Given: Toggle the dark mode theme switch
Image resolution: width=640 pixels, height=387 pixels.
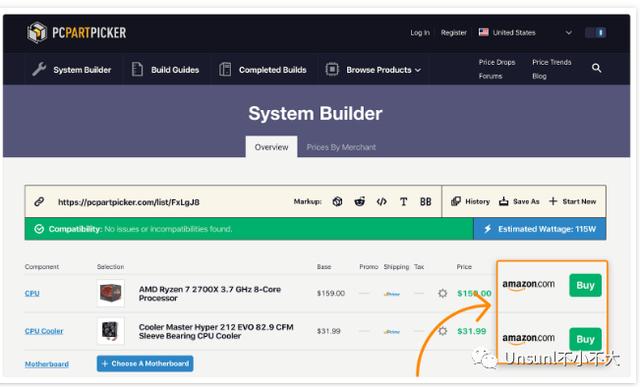Looking at the screenshot, I should click(596, 33).
